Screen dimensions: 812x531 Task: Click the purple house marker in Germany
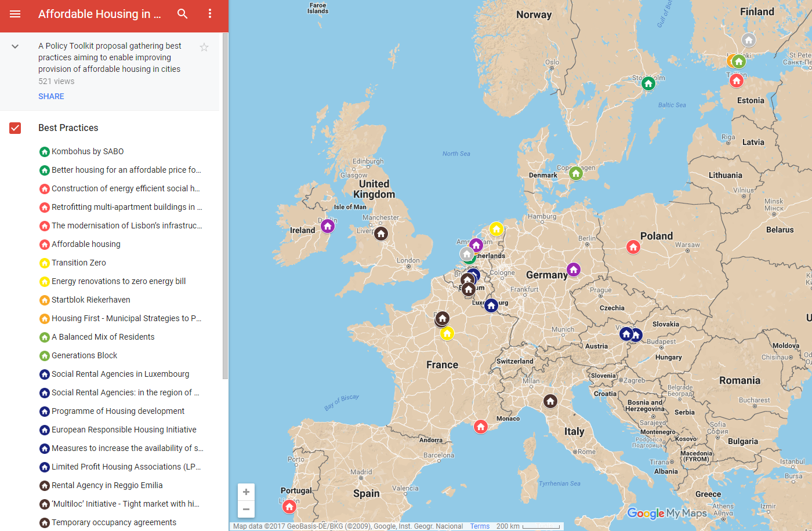[x=574, y=269]
